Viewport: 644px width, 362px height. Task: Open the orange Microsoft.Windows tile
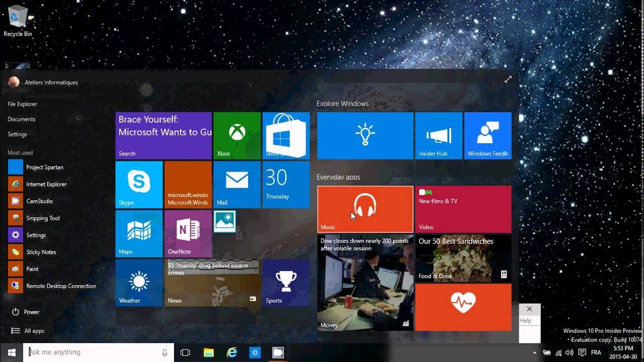pyautogui.click(x=188, y=185)
